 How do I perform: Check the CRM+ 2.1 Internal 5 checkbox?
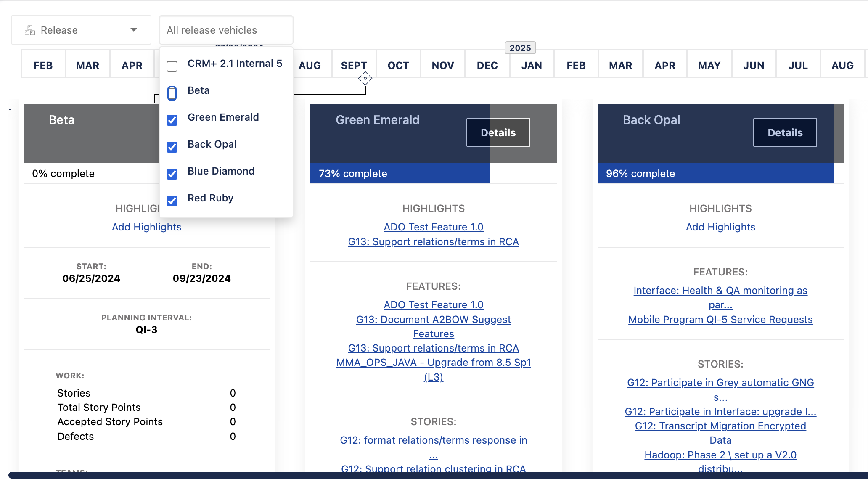pyautogui.click(x=172, y=66)
